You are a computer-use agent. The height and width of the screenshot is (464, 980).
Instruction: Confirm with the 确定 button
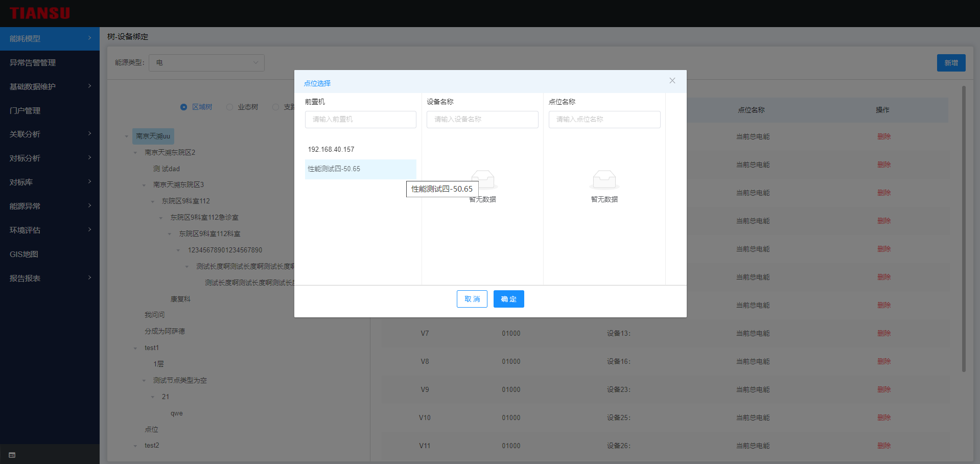click(x=509, y=299)
